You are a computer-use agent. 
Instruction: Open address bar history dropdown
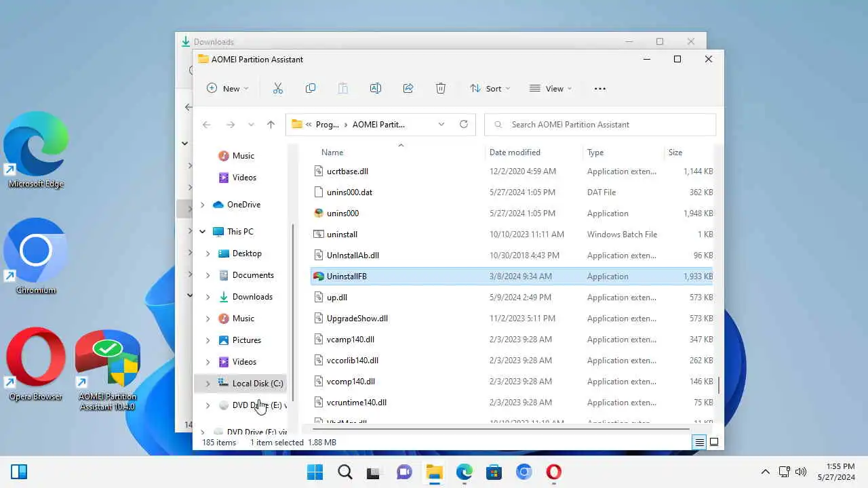[x=441, y=124]
